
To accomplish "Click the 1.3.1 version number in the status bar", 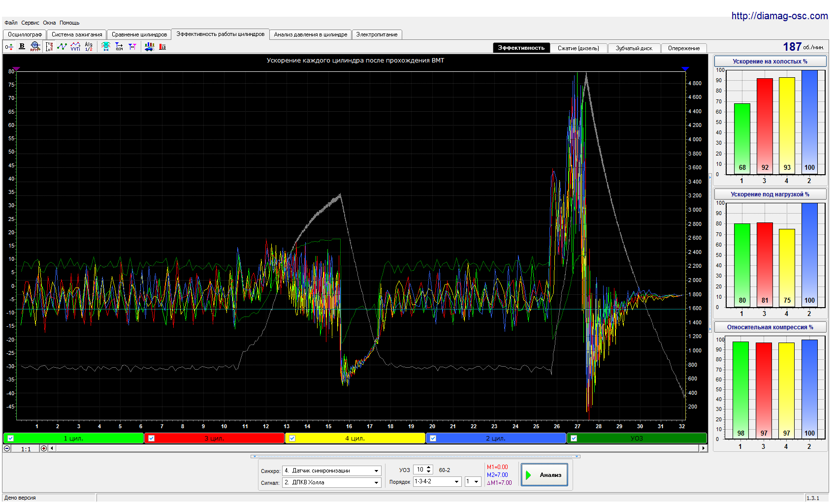I will coord(813,498).
